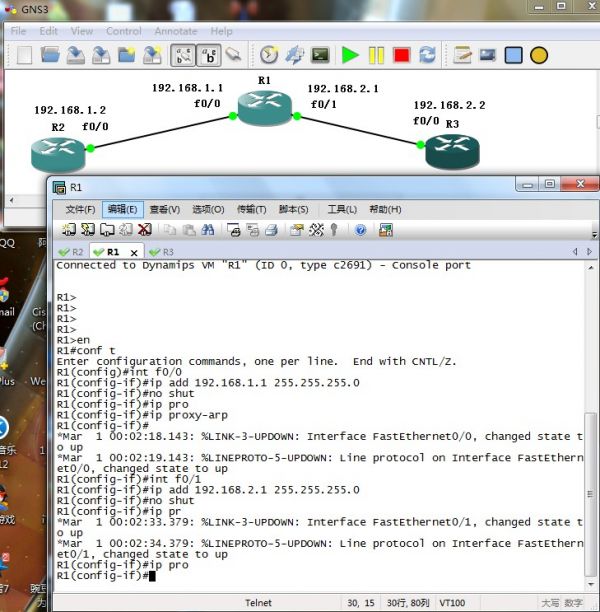
Task: Reload all devices icon in GNS3
Action: pos(427,55)
